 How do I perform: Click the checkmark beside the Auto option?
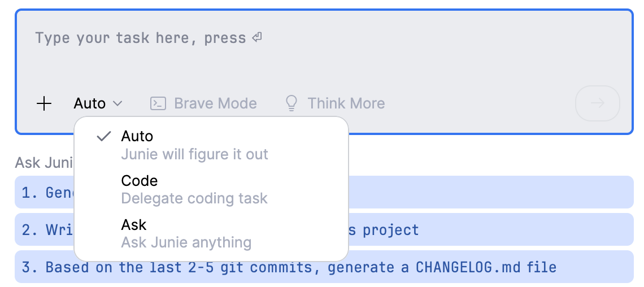103,136
